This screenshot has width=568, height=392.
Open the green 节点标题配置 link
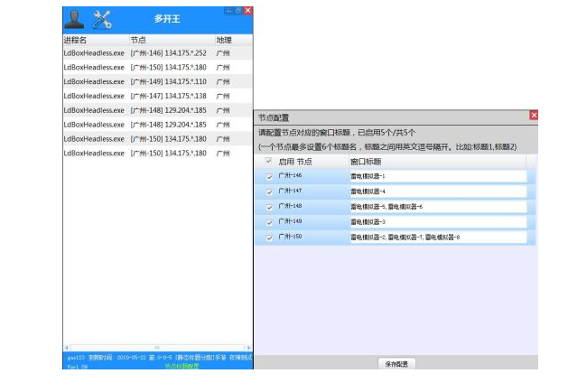[x=182, y=366]
